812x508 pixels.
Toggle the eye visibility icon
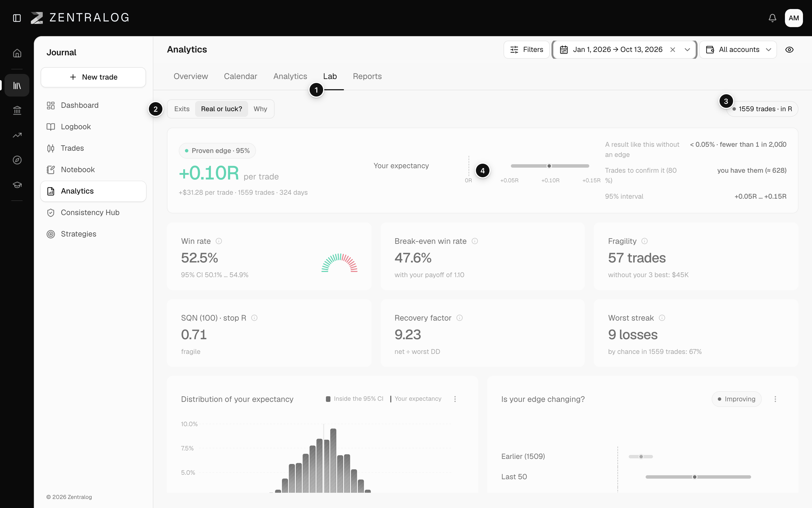point(789,50)
